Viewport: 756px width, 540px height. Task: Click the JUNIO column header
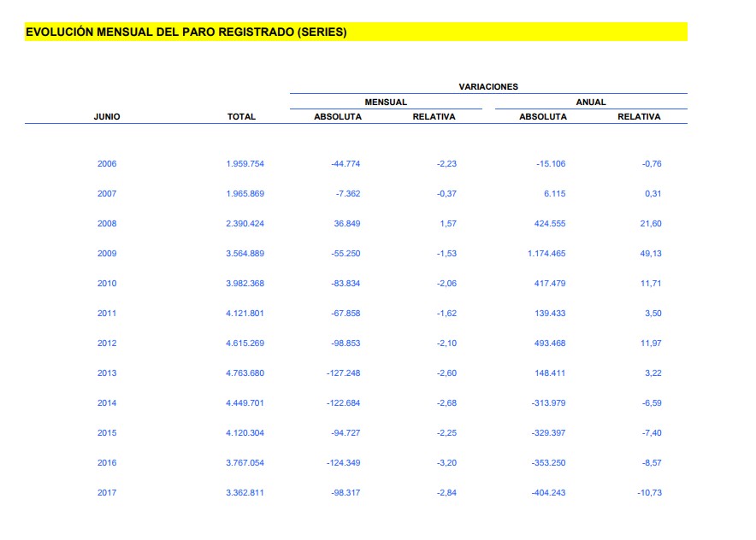pos(107,117)
